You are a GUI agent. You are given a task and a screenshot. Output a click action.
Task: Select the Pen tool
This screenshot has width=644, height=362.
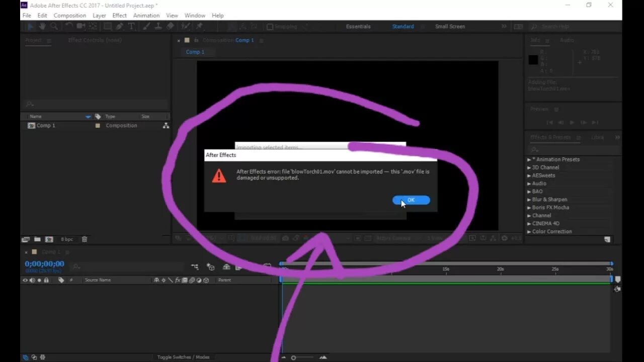(x=120, y=27)
